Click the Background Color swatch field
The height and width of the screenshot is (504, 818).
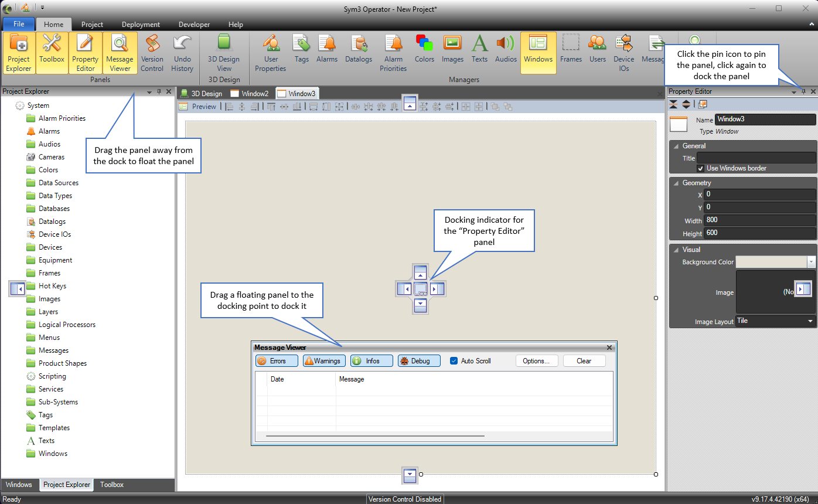[771, 262]
